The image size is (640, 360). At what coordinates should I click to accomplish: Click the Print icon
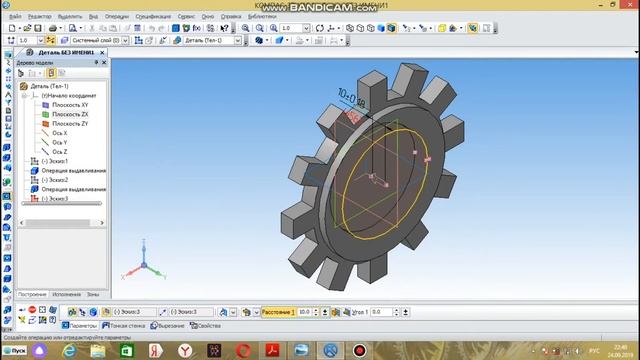53,28
